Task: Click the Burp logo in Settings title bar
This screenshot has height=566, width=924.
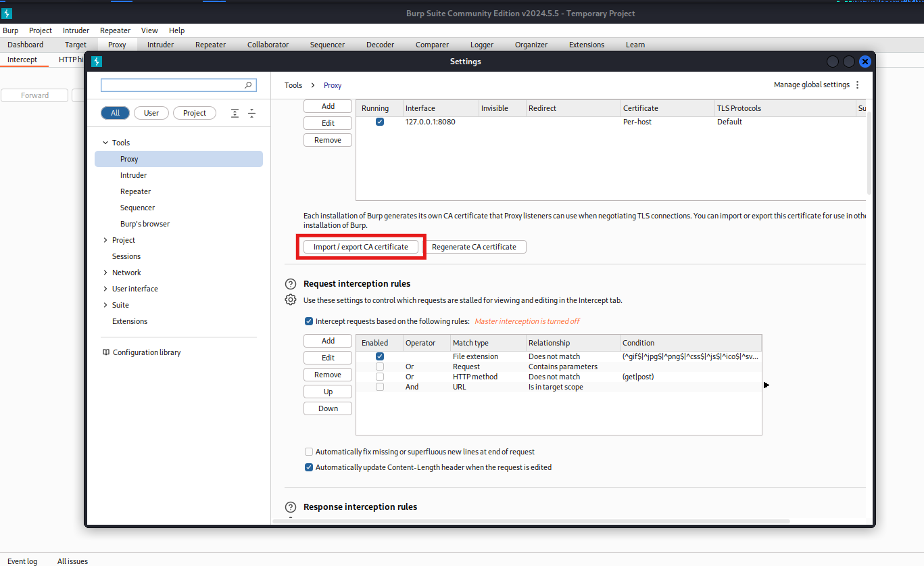Action: click(x=96, y=62)
